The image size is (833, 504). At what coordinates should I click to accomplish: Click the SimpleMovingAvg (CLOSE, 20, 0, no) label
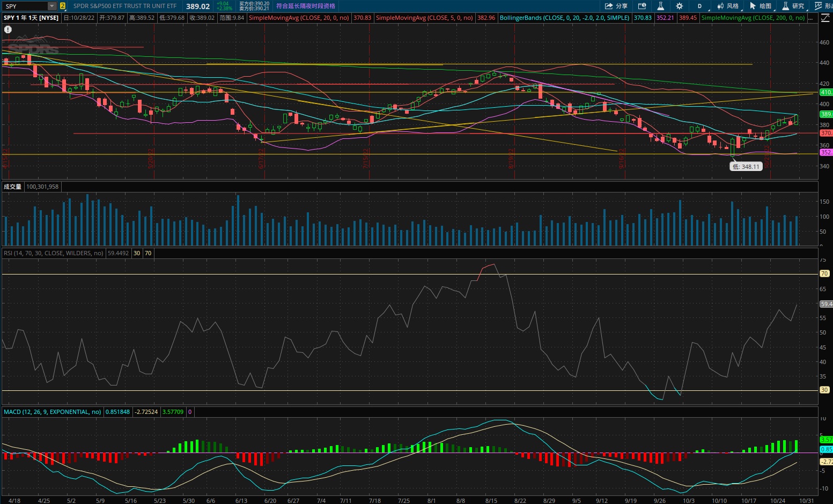[x=299, y=18]
